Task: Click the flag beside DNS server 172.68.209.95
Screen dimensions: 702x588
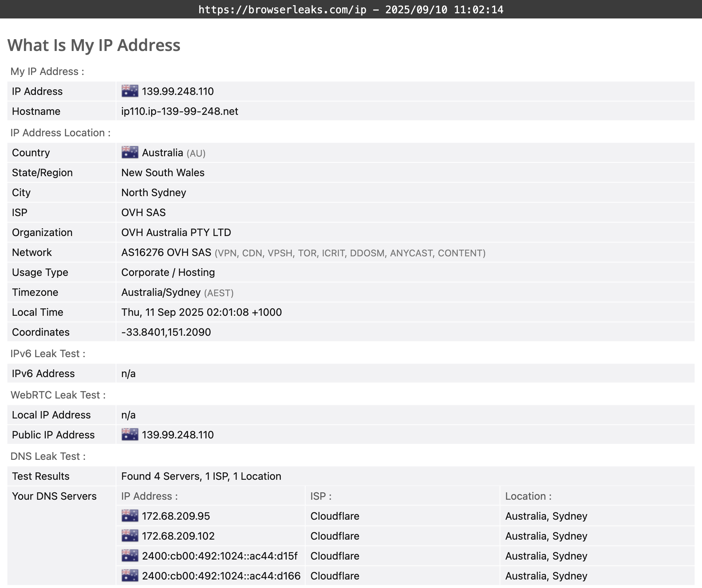Action: click(x=130, y=516)
